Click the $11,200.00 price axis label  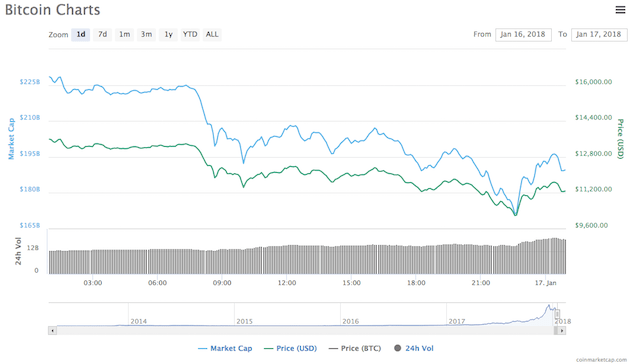click(x=593, y=189)
